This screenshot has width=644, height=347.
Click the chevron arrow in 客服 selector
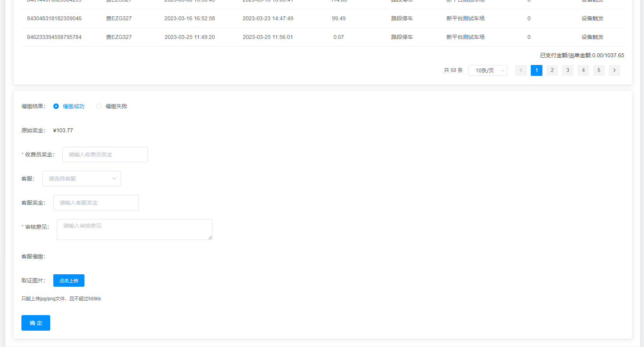[x=114, y=179]
